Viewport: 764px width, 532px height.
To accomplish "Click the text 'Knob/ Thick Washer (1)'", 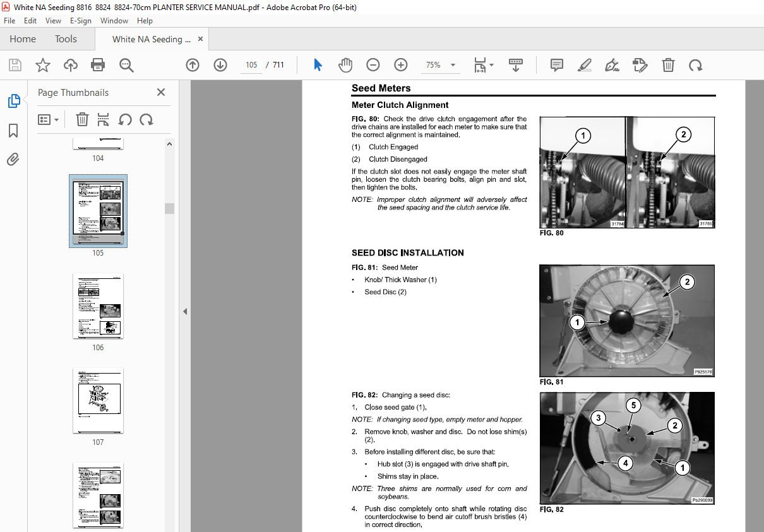I will (x=400, y=280).
